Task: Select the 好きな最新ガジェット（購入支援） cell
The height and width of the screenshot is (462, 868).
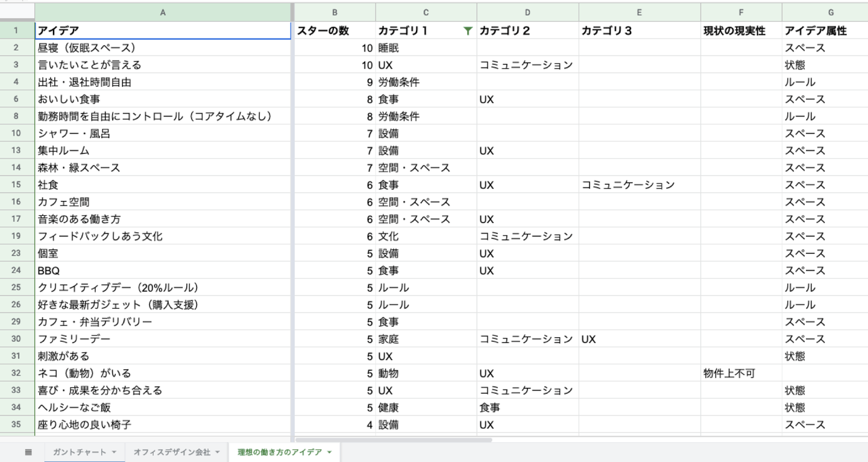Action: 163,305
